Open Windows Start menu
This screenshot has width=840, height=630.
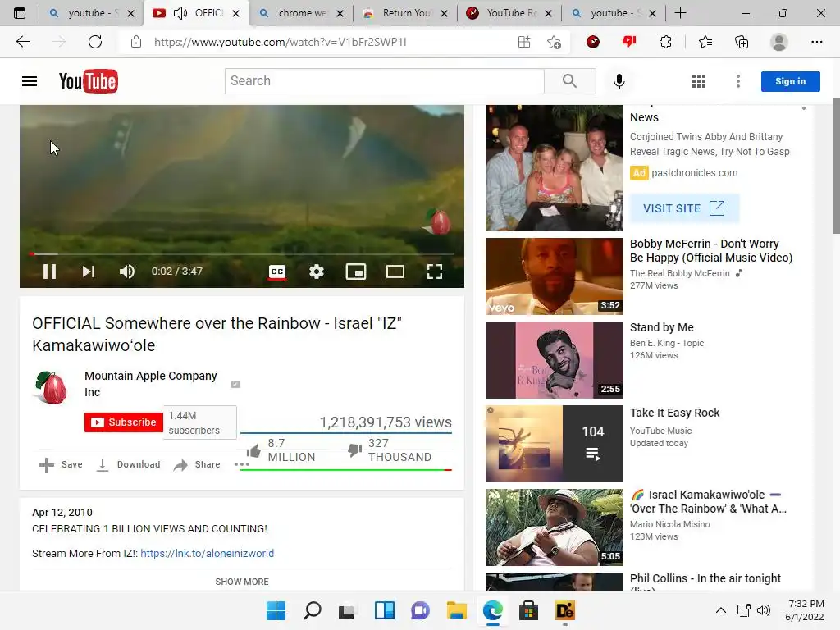coord(276,610)
